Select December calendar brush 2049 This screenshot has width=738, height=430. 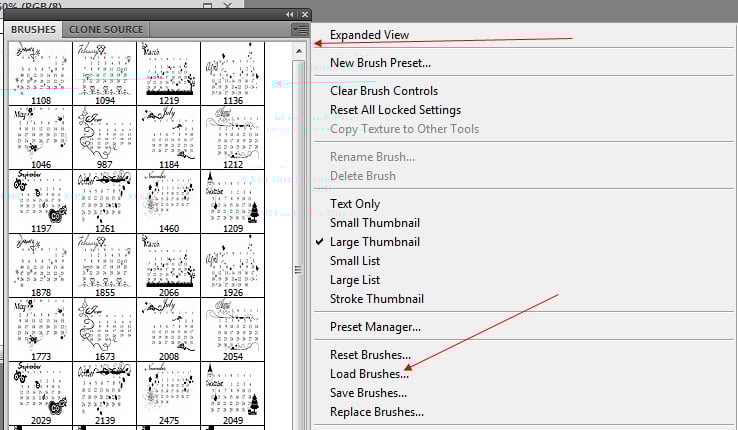[x=233, y=393]
